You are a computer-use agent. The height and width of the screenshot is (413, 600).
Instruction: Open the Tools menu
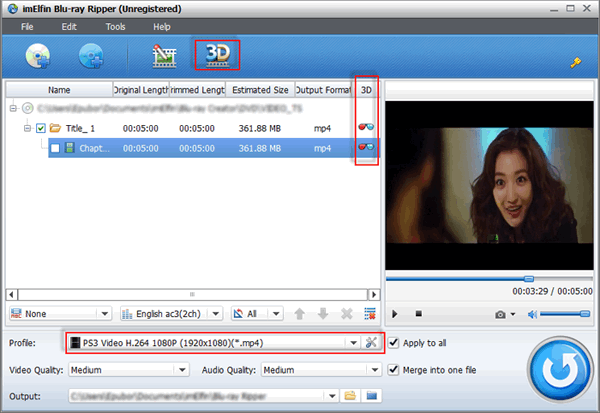[115, 27]
